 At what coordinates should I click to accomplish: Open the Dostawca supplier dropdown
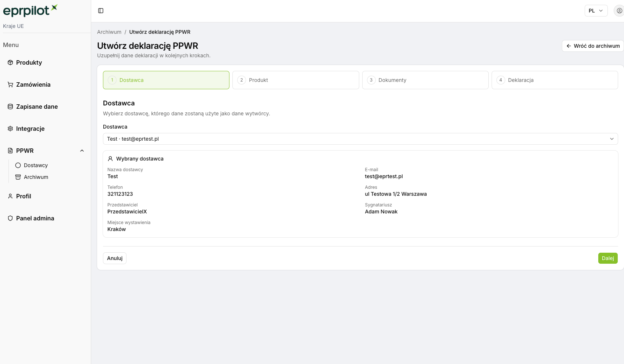coord(360,139)
